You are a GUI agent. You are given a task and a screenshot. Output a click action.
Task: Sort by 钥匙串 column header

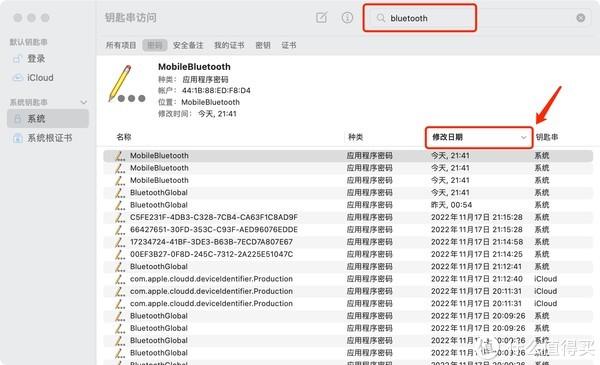click(x=547, y=137)
